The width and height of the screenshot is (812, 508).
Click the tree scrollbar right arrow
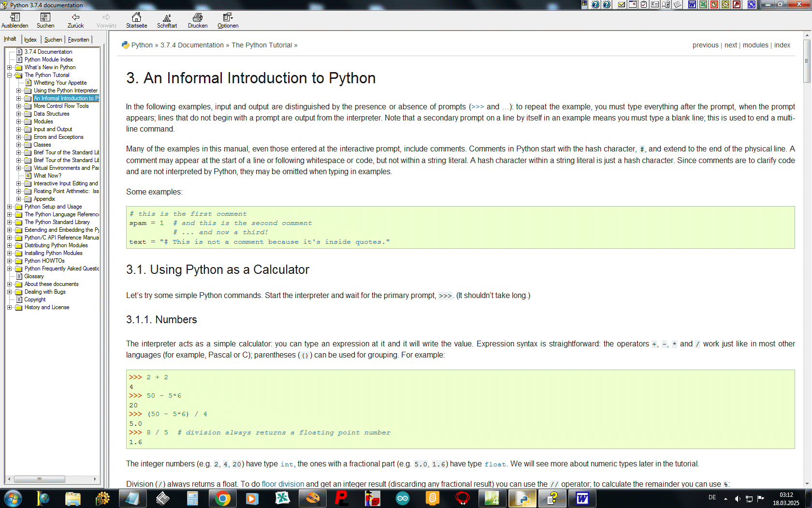point(95,479)
